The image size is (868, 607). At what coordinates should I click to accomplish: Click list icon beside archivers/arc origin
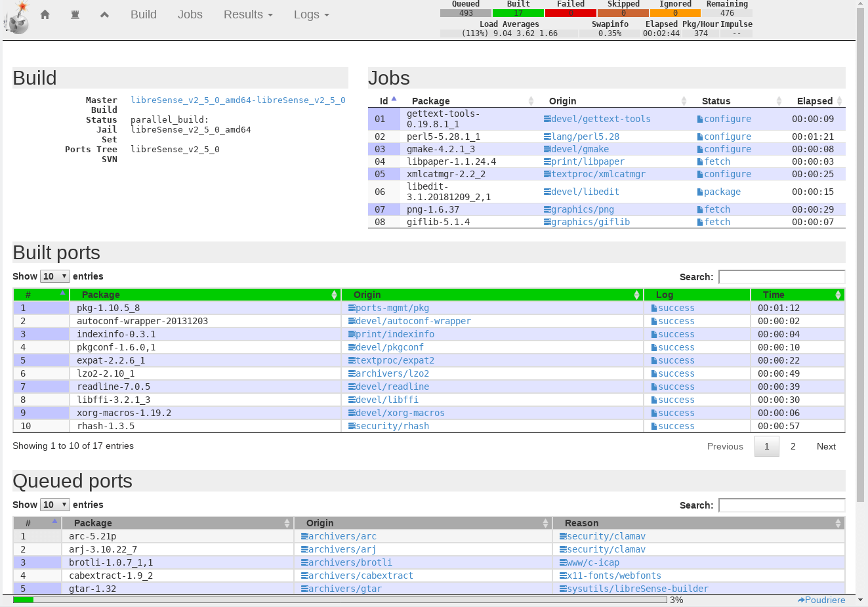point(304,537)
